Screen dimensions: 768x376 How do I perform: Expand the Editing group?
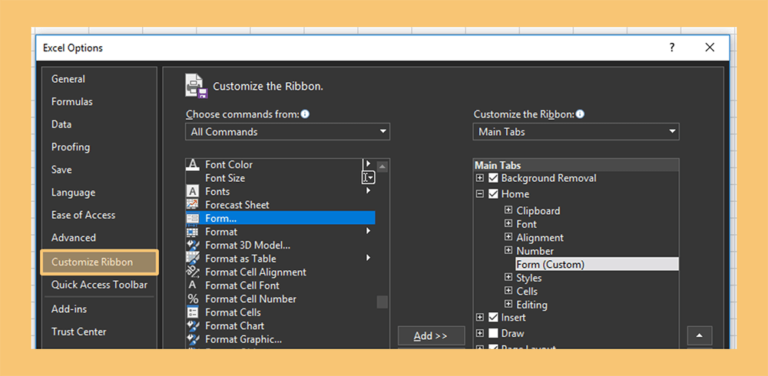[x=508, y=305]
